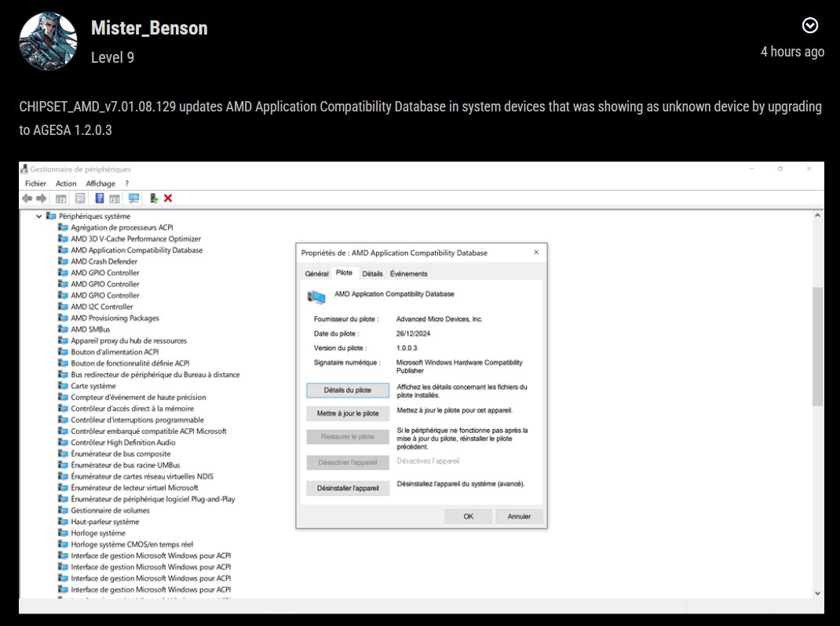Open the post options chevron beside timestamp
The width and height of the screenshot is (840, 626).
(x=810, y=26)
